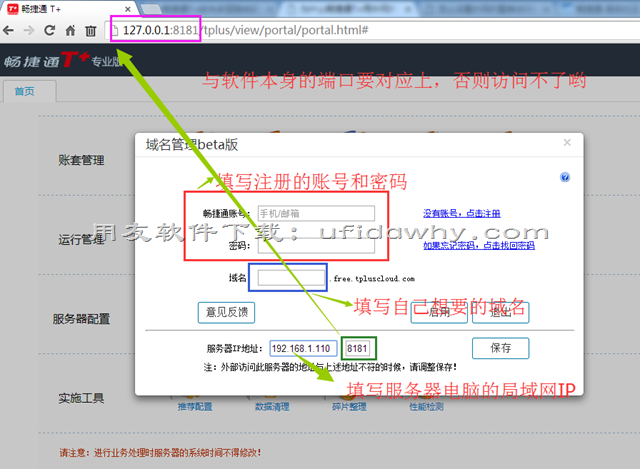This screenshot has width=640, height=469.
Task: Reload the page with the refresh icon
Action: click(49, 30)
